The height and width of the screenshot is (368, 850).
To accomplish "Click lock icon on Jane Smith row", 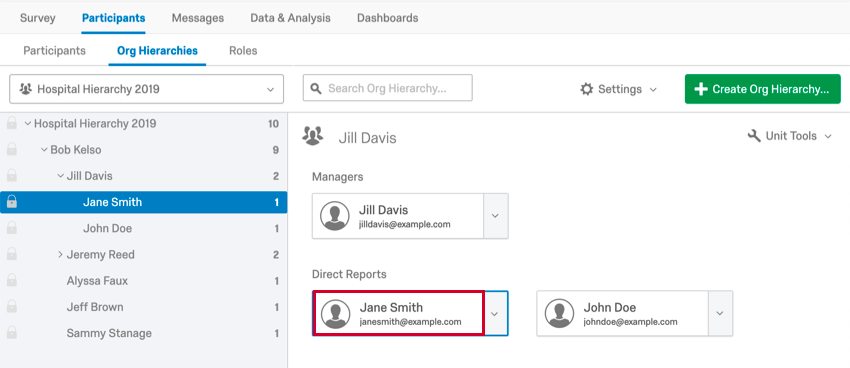I will 11,202.
